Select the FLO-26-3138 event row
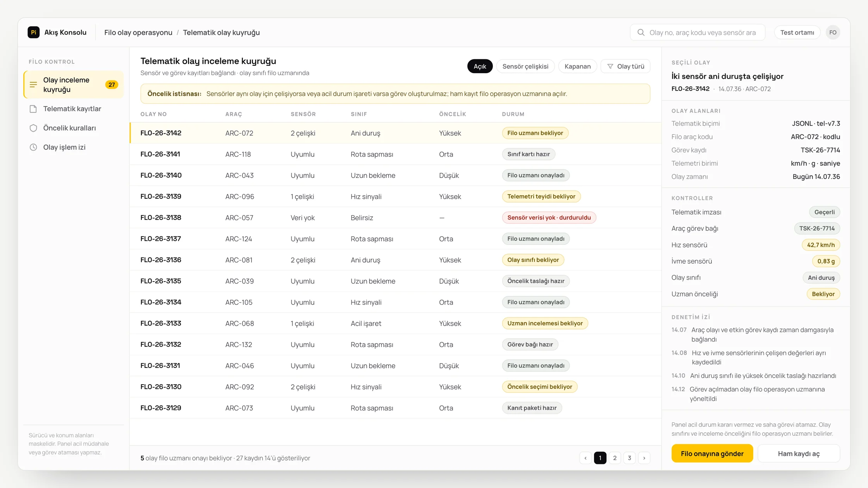The image size is (868, 488). [395, 218]
